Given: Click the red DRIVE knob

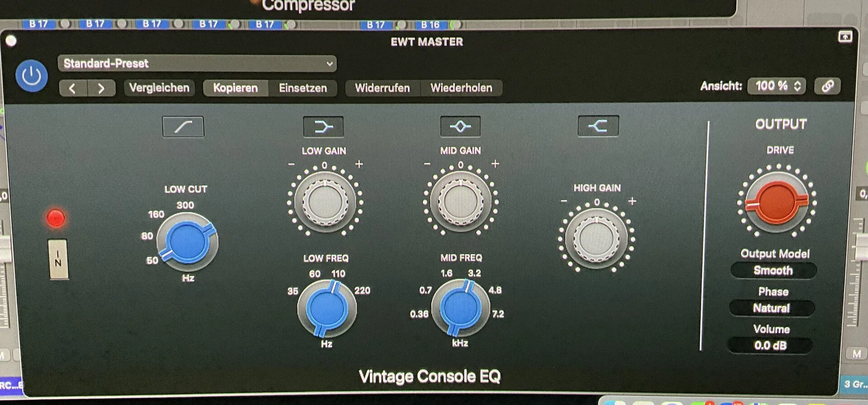Looking at the screenshot, I should point(777,202).
